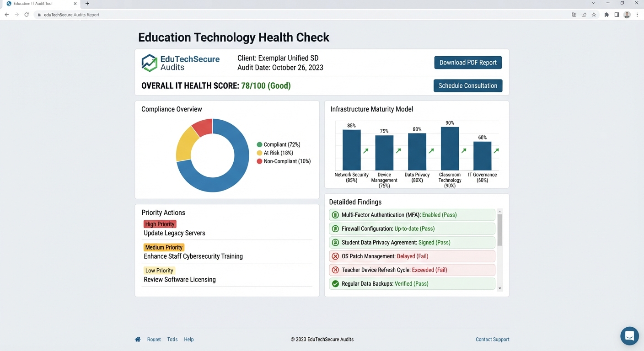Open a new tab with the plus icon
Screen dimensions: 644x351
tap(87, 4)
